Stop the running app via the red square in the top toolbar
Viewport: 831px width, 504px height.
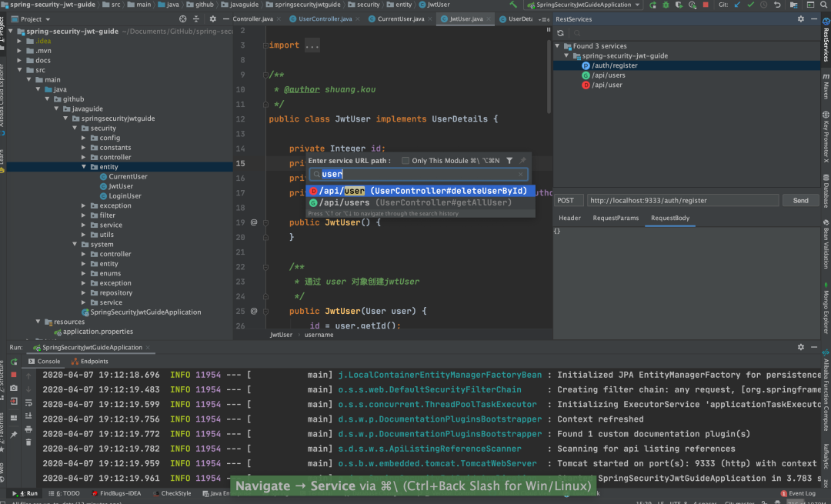(706, 5)
